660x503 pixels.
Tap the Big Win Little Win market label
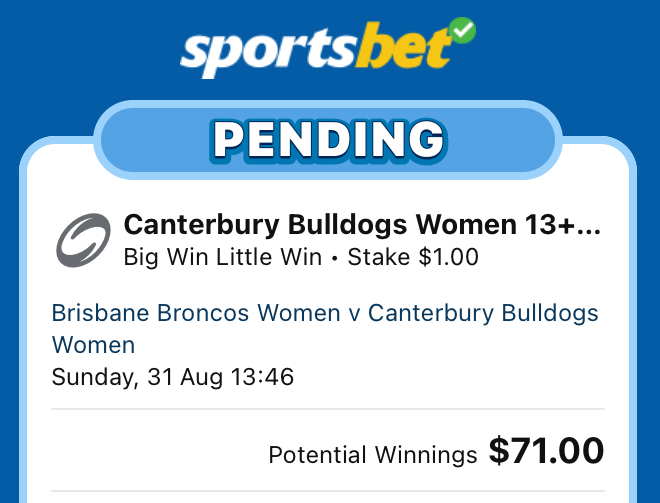(x=223, y=257)
